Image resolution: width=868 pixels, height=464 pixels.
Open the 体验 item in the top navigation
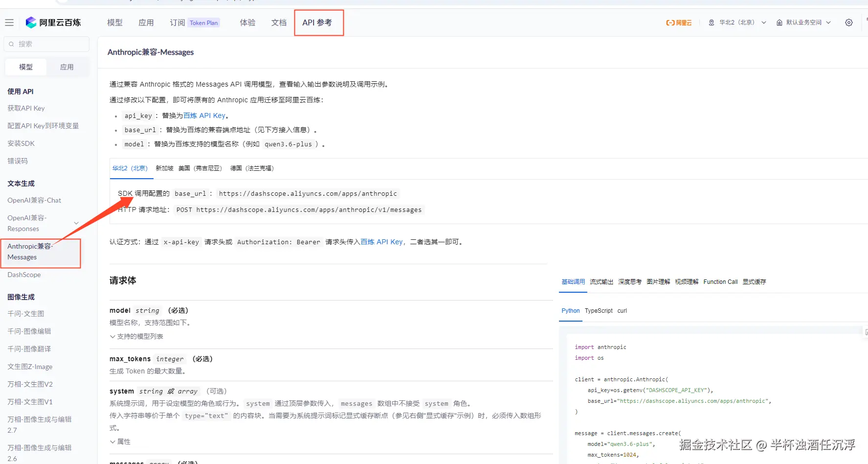pyautogui.click(x=248, y=23)
